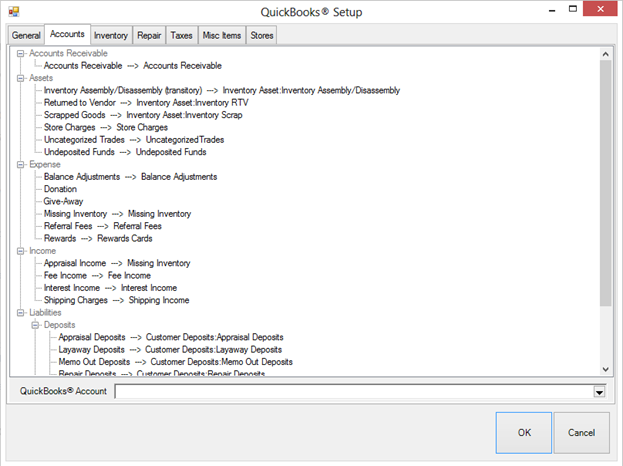Click the scrollbar down arrow in account list
The width and height of the screenshot is (623, 466).
point(606,368)
